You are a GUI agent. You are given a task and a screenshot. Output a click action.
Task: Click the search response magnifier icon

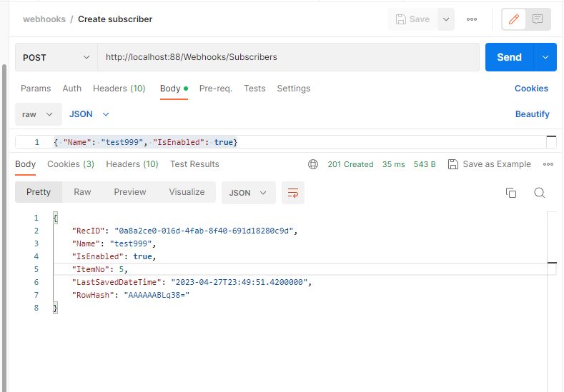click(x=539, y=193)
